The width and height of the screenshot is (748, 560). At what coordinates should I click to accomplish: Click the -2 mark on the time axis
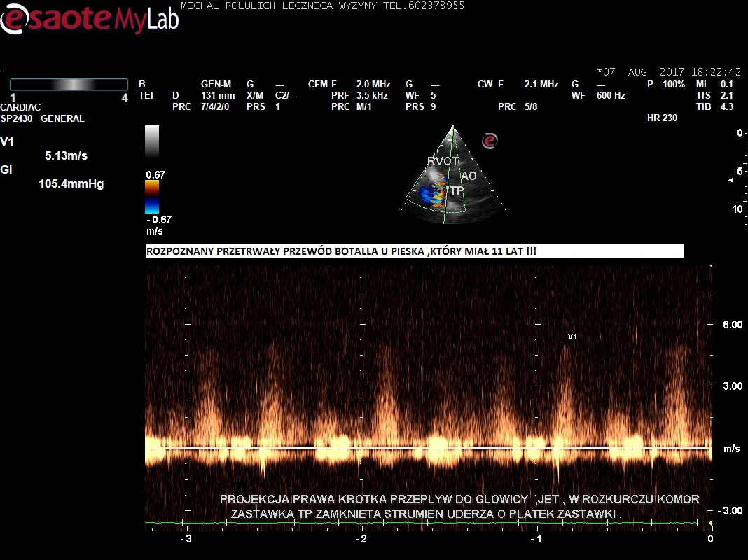[x=360, y=539]
